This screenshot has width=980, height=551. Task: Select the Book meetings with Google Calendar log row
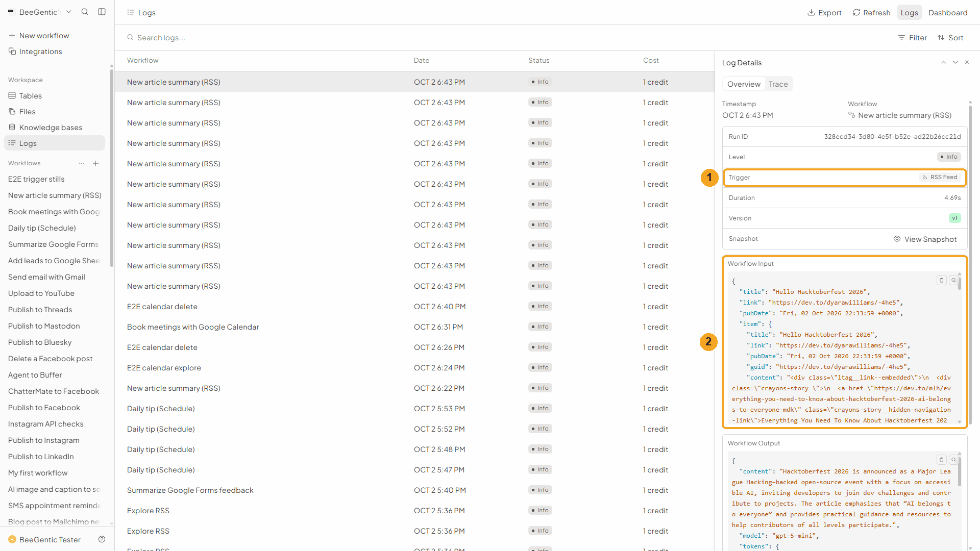pyautogui.click(x=414, y=327)
